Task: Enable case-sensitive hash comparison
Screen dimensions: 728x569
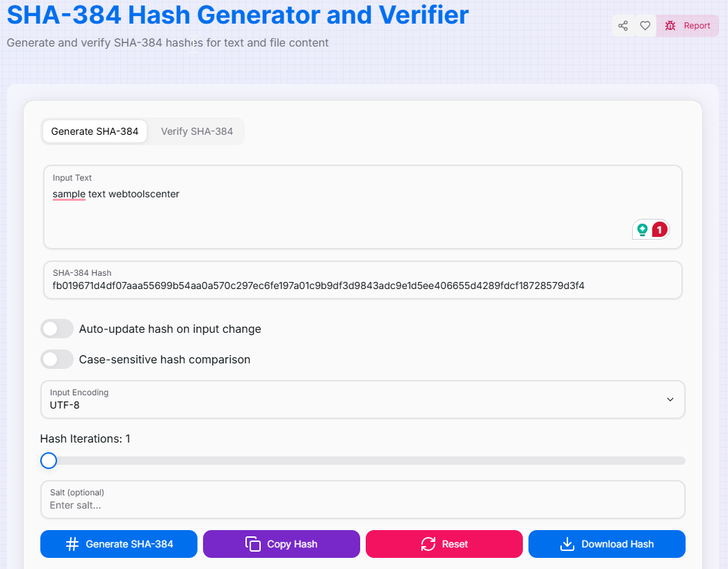Action: [x=57, y=359]
